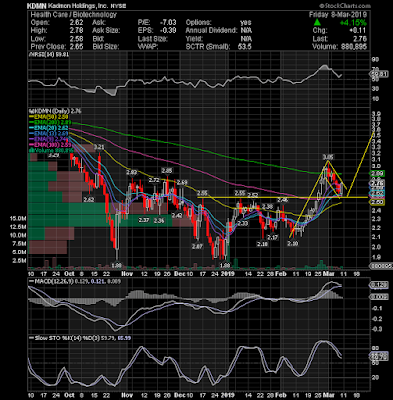Click the Chg value +0.11
The width and height of the screenshot is (393, 400).
coord(359,30)
